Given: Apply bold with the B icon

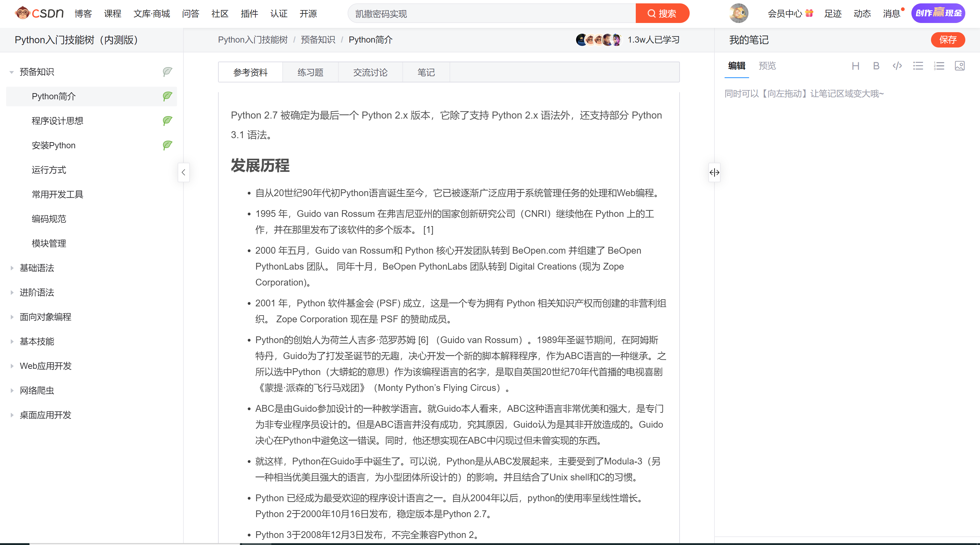Looking at the screenshot, I should [x=876, y=66].
